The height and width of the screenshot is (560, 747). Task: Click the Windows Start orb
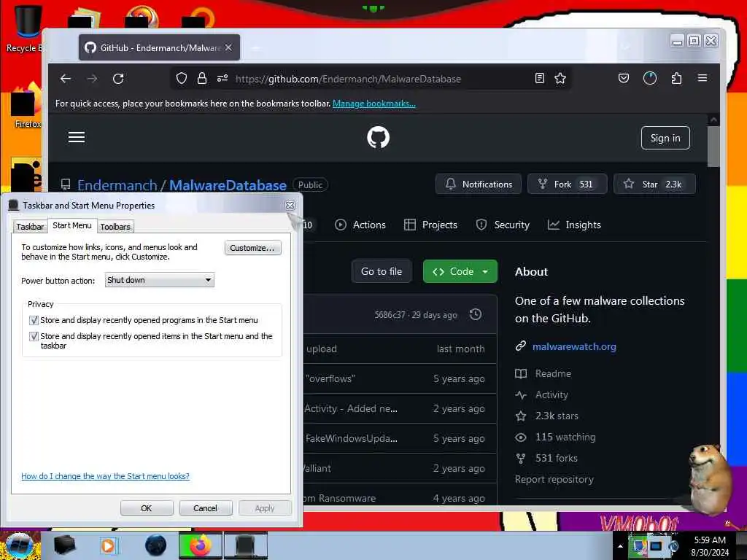19,545
